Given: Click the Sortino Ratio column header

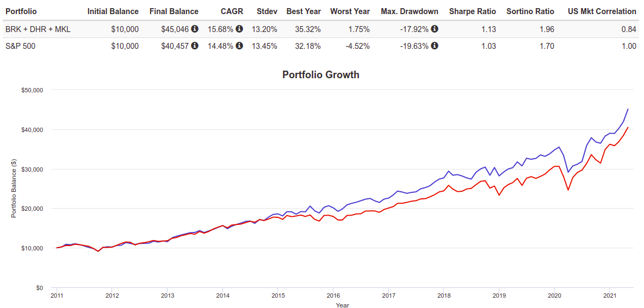Looking at the screenshot, I should [x=530, y=11].
